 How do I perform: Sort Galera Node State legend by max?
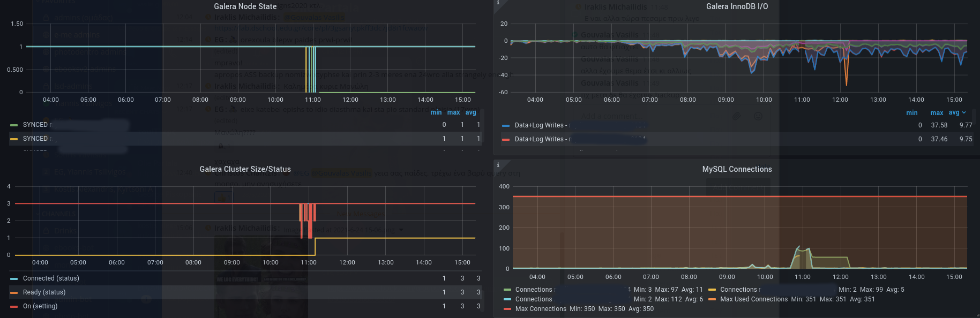453,112
